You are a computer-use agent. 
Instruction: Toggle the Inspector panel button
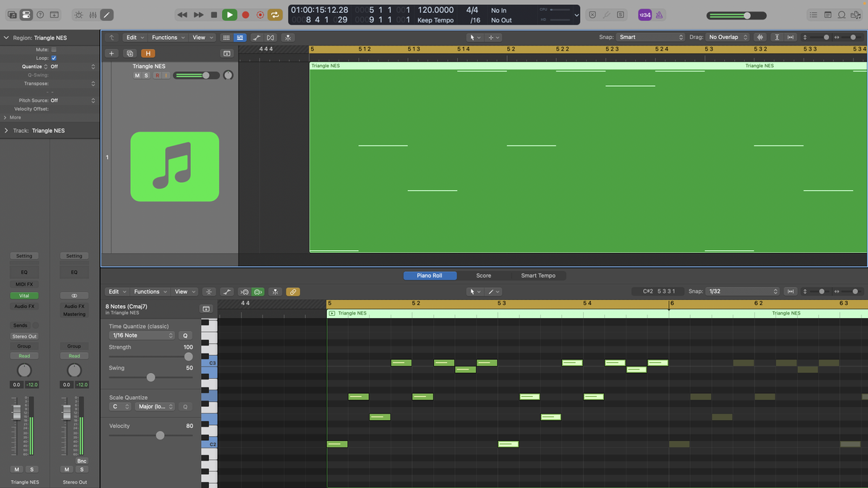coord(26,14)
